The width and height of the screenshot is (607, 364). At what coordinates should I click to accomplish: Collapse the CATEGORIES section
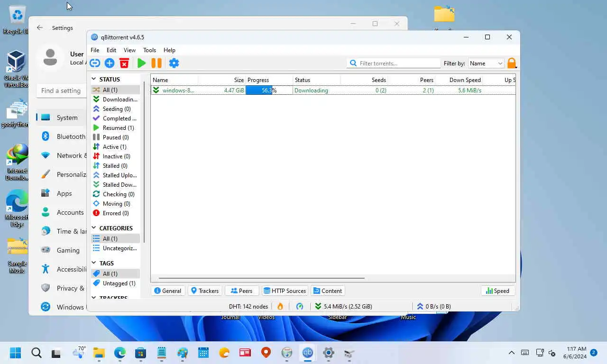pyautogui.click(x=94, y=228)
